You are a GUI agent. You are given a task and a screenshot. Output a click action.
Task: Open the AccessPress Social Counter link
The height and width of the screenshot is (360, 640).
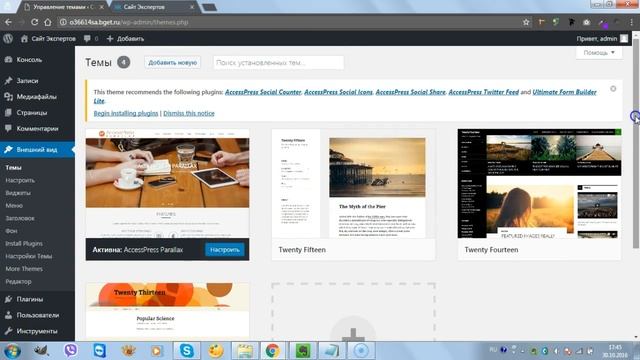pyautogui.click(x=263, y=92)
